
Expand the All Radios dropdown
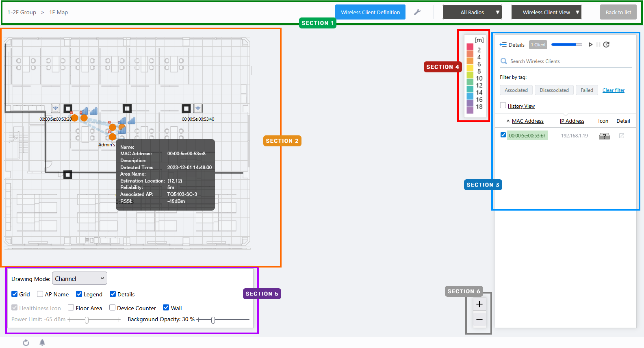(472, 12)
